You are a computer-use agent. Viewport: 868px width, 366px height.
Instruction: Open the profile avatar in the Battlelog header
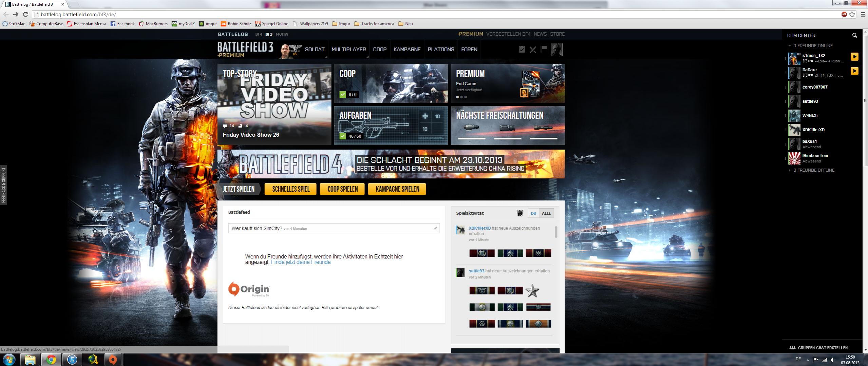tap(557, 50)
